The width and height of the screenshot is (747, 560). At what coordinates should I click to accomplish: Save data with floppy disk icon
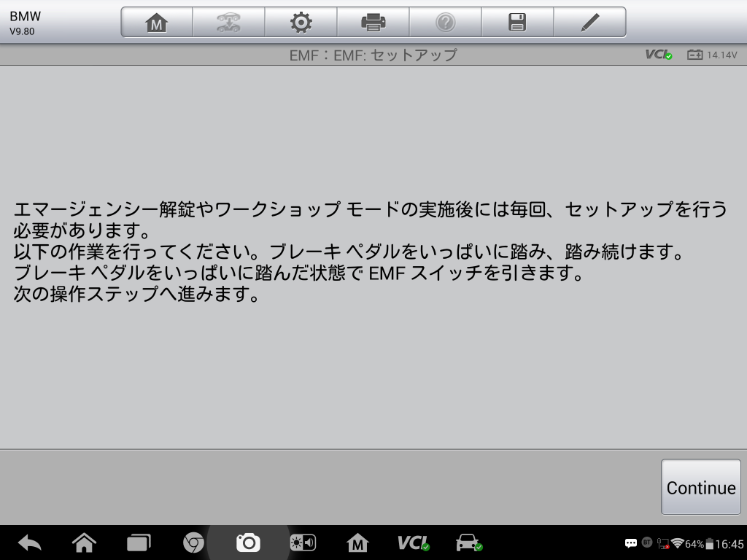(517, 23)
